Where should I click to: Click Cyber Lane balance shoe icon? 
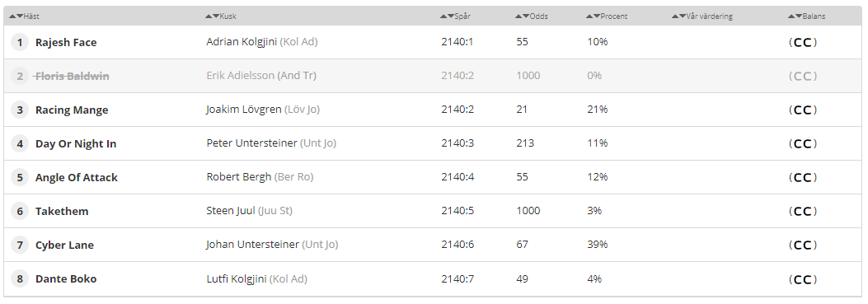803,246
